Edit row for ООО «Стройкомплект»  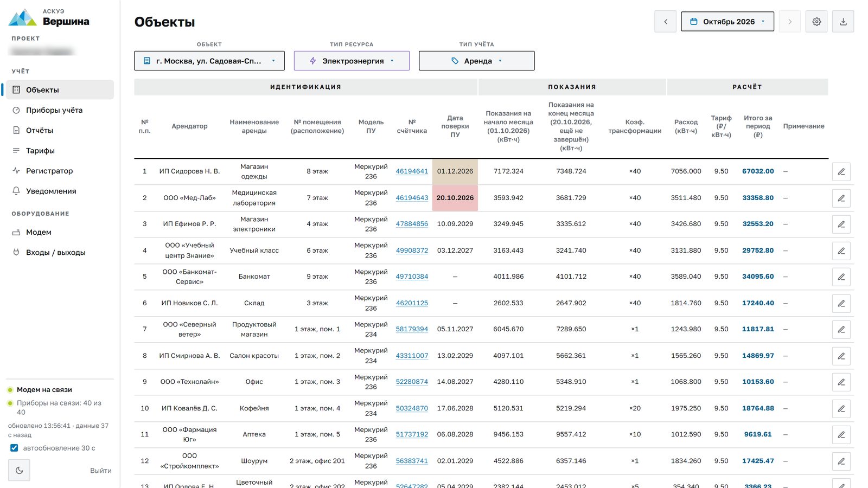click(841, 461)
